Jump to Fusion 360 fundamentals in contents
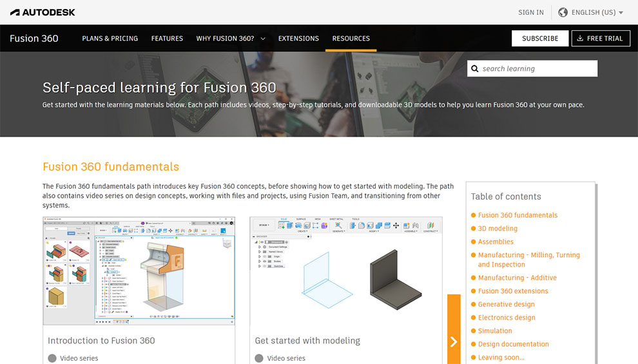 point(517,215)
